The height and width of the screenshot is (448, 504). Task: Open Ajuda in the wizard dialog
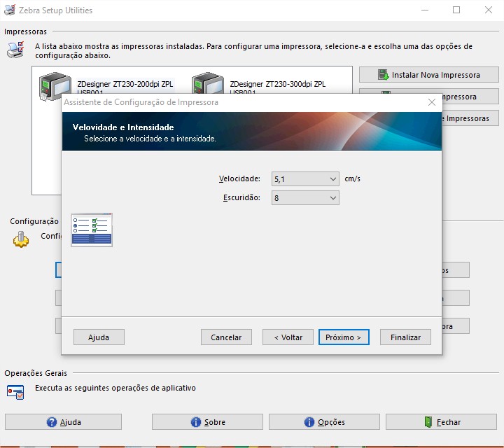click(x=99, y=337)
